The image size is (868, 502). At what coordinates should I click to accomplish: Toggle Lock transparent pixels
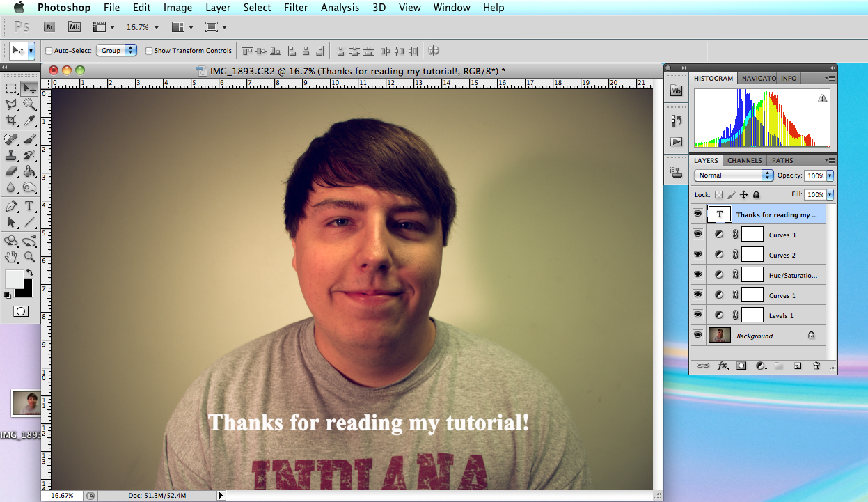click(x=719, y=195)
